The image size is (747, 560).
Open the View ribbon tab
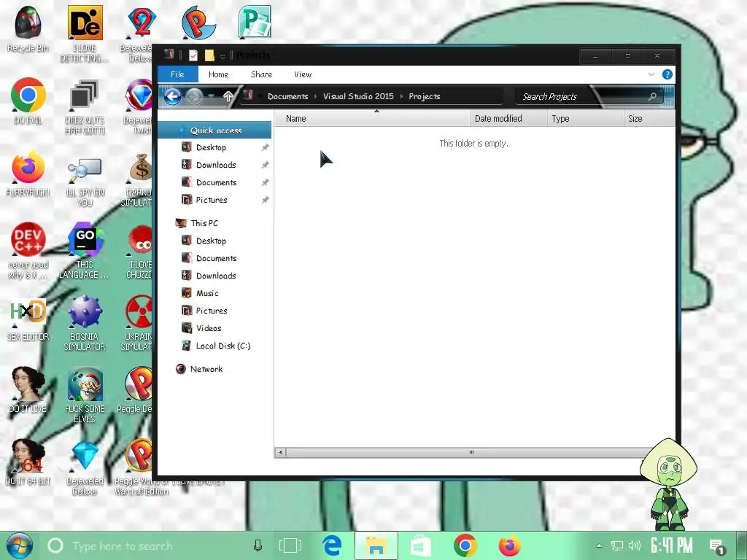[303, 74]
